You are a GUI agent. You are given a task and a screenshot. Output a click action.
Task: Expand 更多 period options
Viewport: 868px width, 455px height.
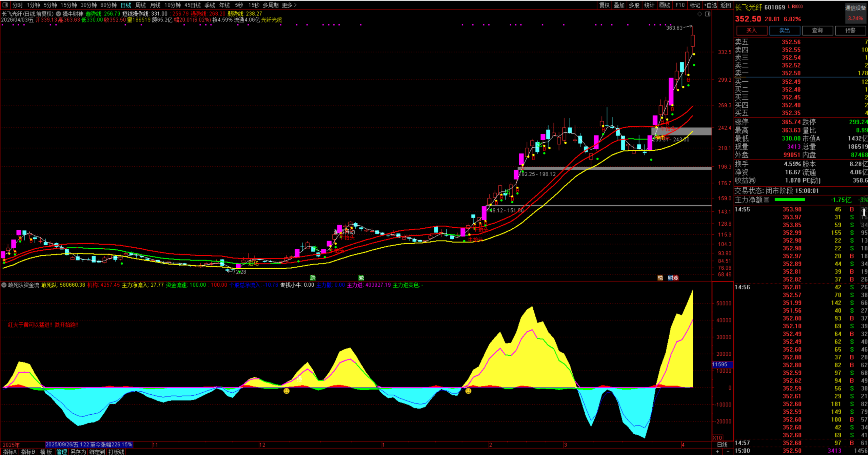[x=289, y=5]
